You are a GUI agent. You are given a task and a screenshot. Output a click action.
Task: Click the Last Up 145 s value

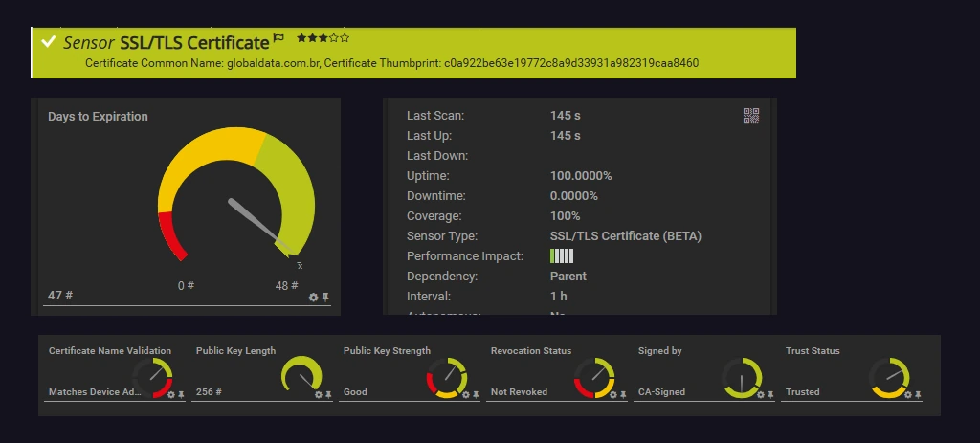[565, 136]
